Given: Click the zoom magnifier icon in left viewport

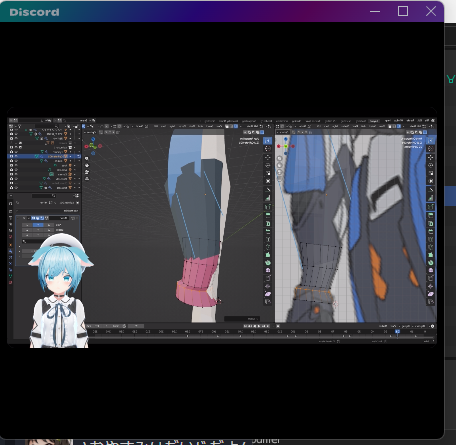Looking at the screenshot, I should pos(87,159).
